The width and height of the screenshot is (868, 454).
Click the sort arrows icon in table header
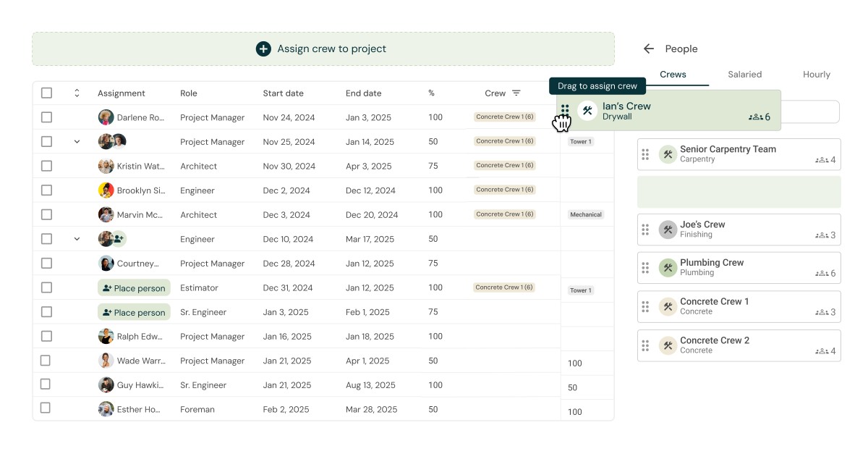[77, 93]
